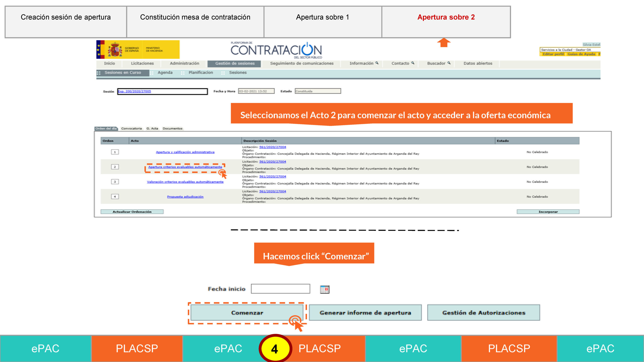Click the Gobierno de España emblem
The height and width of the screenshot is (362, 644).
[115, 50]
